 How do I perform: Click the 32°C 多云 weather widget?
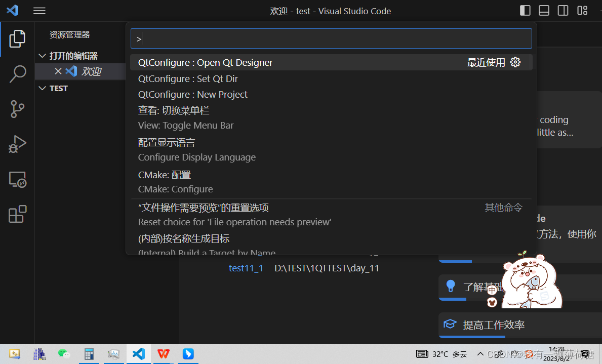[442, 354]
